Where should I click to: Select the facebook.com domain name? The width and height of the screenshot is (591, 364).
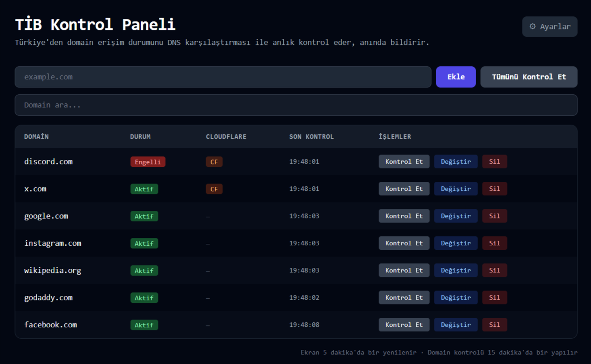50,325
